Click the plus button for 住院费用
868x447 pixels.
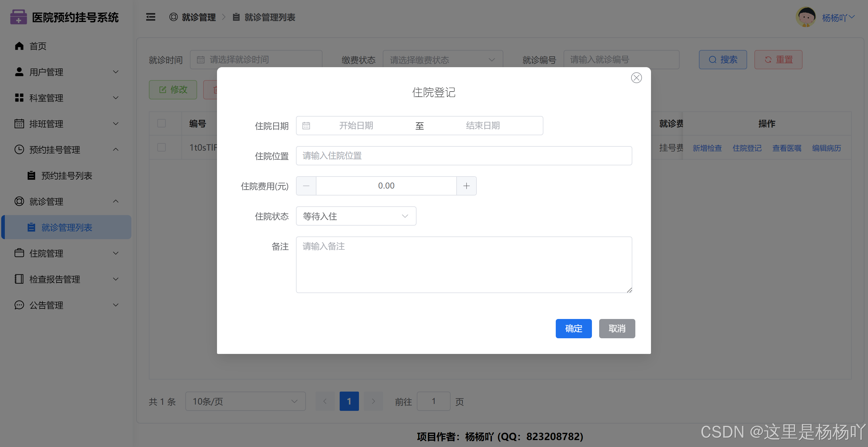pos(466,186)
